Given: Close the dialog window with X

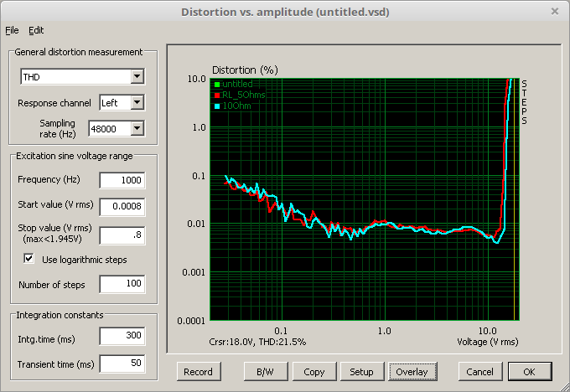Looking at the screenshot, I should (554, 11).
